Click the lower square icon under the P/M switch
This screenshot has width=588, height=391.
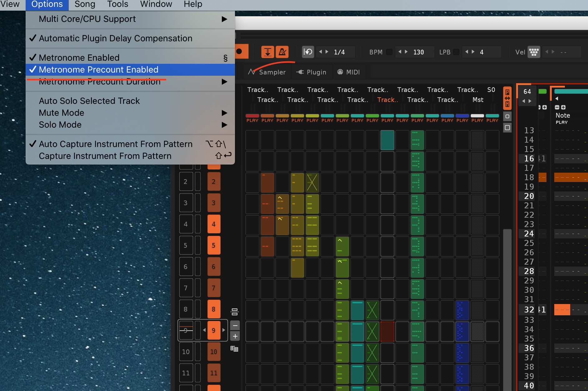coord(507,128)
